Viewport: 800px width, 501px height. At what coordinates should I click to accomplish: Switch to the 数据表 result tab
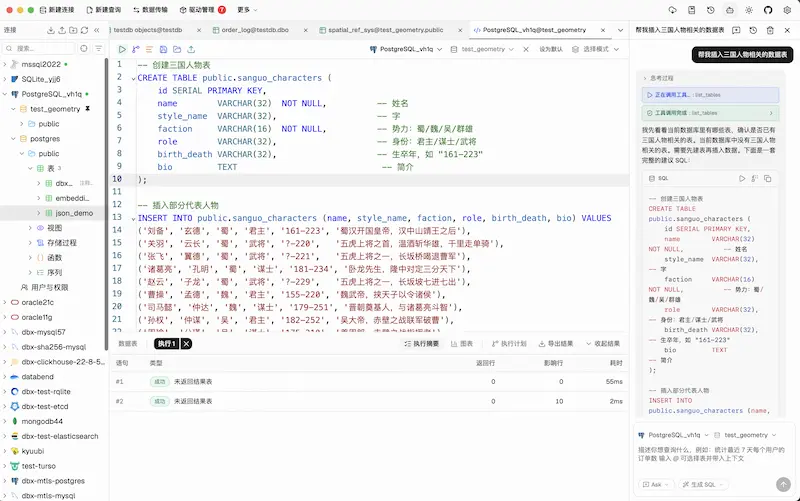[128, 344]
